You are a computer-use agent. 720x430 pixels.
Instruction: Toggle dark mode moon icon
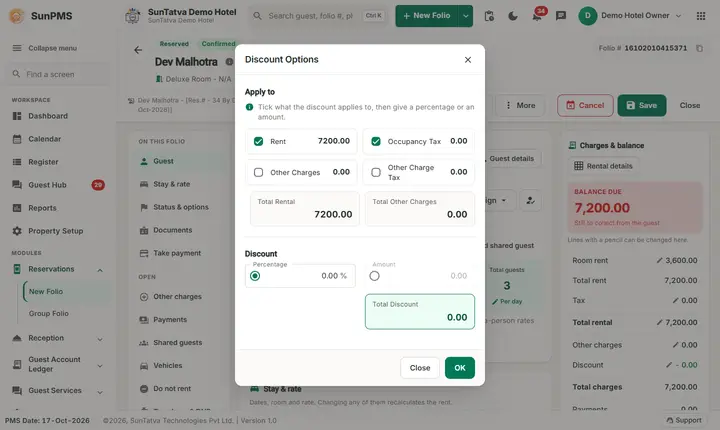[x=513, y=16]
